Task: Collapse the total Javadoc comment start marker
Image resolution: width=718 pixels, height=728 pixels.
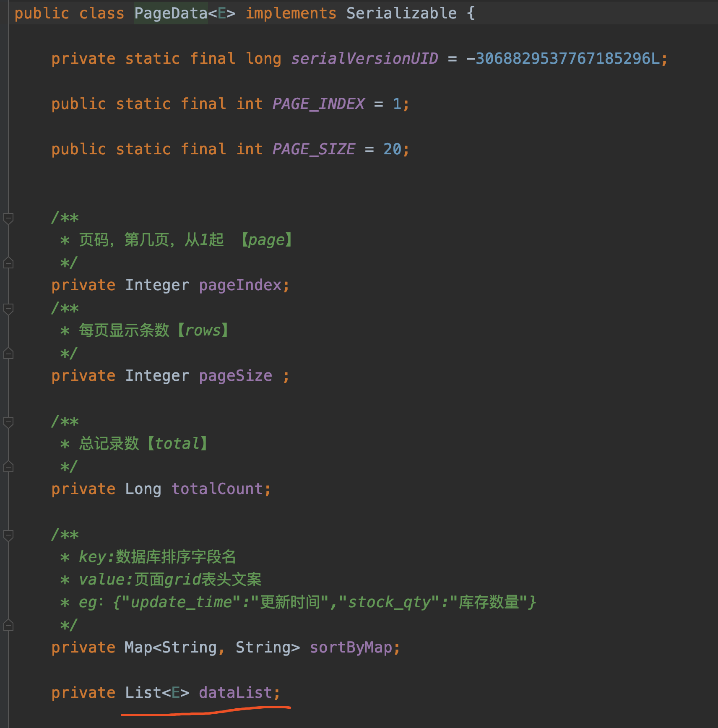Action: click(x=8, y=422)
